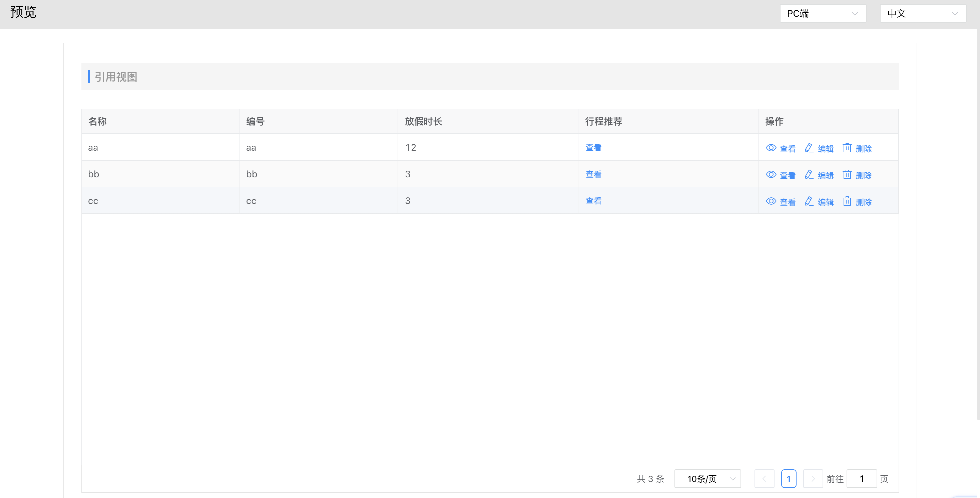Click the pencil edit icon in row aa
The width and height of the screenshot is (980, 498).
pos(809,148)
